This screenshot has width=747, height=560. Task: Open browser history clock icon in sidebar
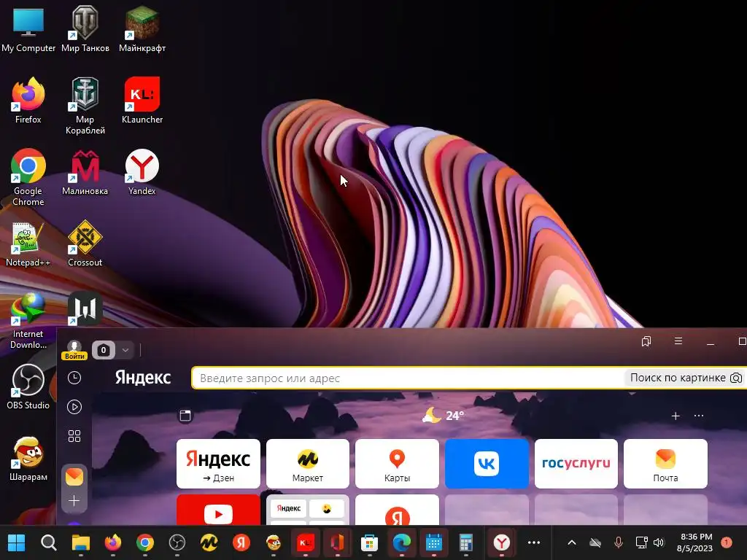tap(74, 378)
